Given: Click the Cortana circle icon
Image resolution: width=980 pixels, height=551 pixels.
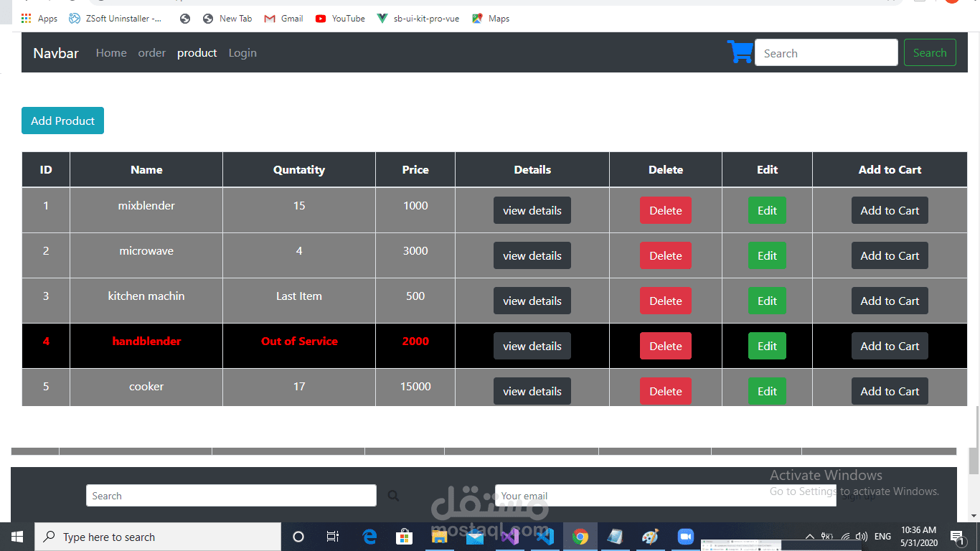Looking at the screenshot, I should pos(298,537).
